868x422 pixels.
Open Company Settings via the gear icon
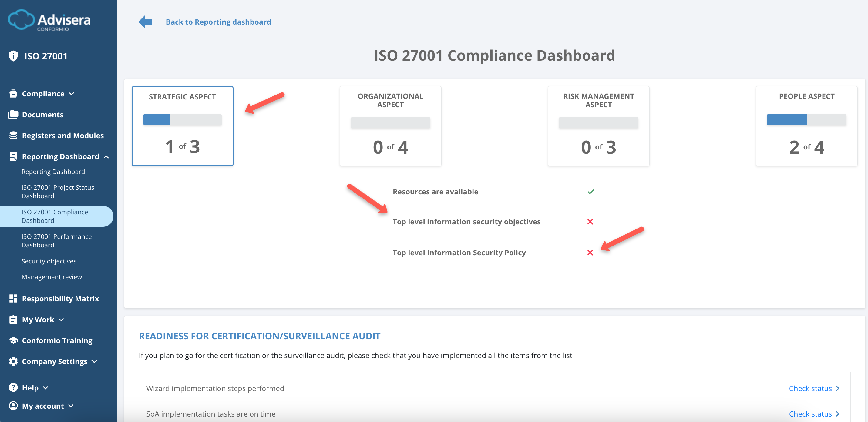point(13,361)
